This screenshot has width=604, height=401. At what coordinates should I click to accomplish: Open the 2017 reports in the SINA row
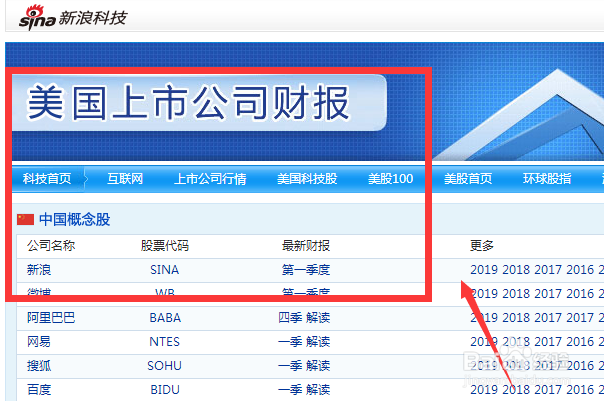click(548, 270)
